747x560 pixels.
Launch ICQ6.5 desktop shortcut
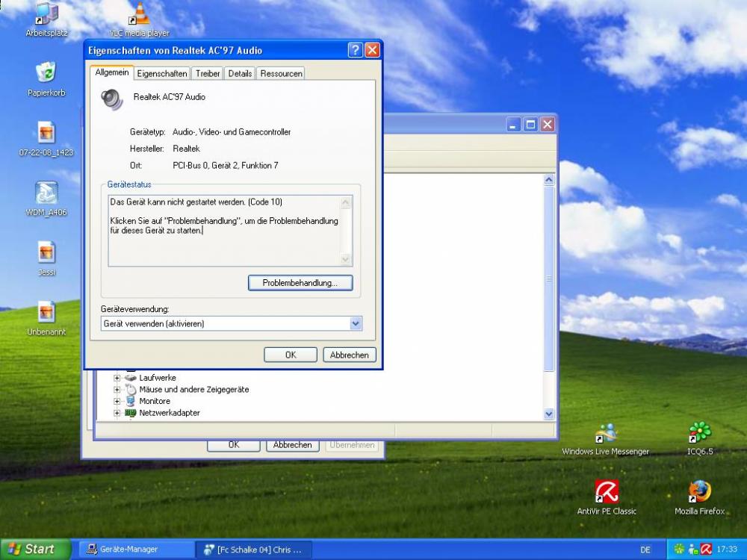click(x=699, y=434)
